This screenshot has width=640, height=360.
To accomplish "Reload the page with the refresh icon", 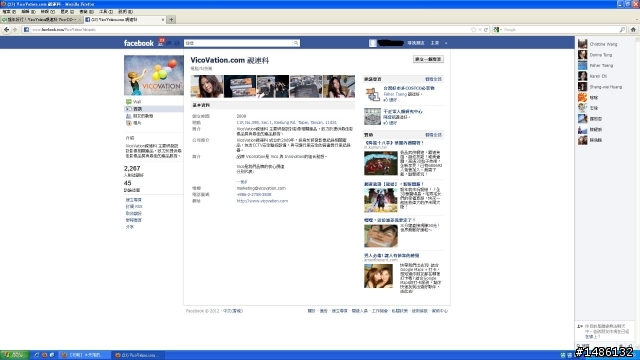I will (486, 29).
